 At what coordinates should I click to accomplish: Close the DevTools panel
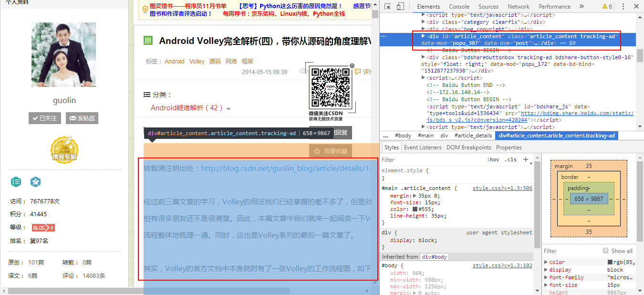(x=636, y=7)
